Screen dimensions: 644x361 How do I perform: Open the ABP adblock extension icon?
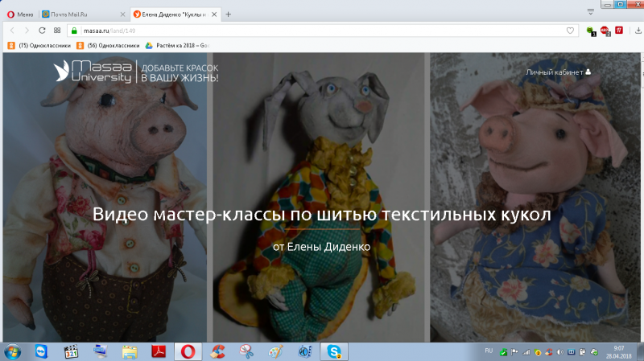tap(604, 31)
